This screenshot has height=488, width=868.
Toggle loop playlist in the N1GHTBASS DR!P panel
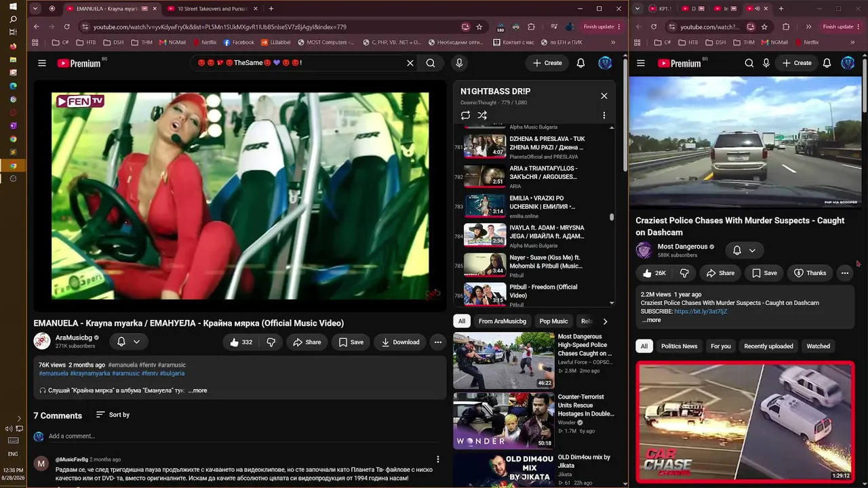[465, 115]
